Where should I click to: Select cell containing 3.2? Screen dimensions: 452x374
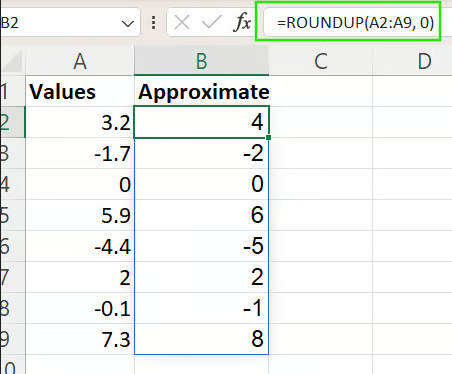pos(80,122)
